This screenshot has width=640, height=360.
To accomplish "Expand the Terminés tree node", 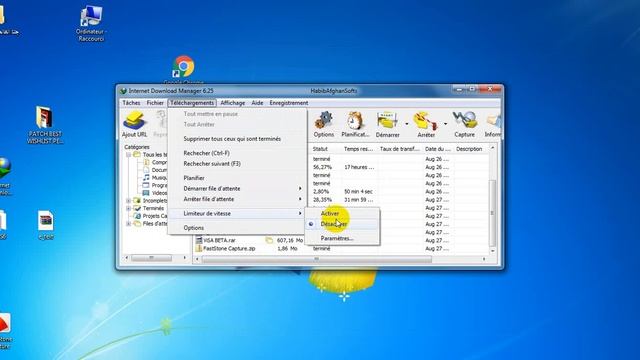I will (129, 208).
